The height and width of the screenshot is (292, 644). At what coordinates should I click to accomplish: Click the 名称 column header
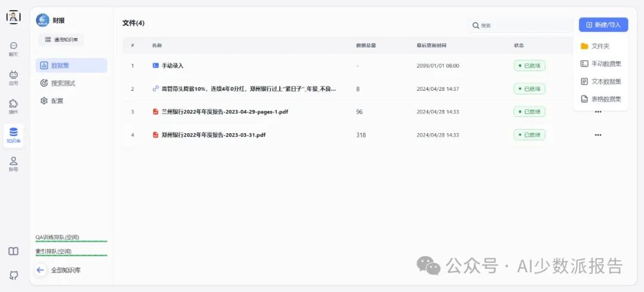pos(157,45)
